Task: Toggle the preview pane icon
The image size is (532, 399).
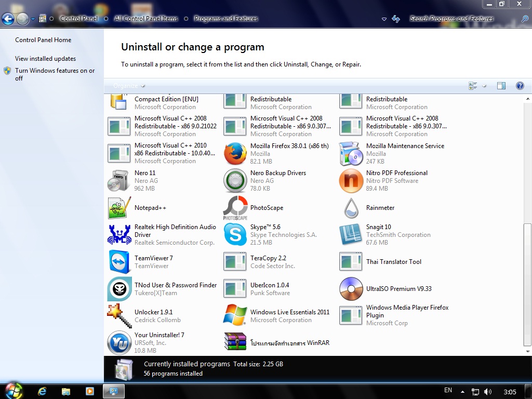Action: coord(501,86)
